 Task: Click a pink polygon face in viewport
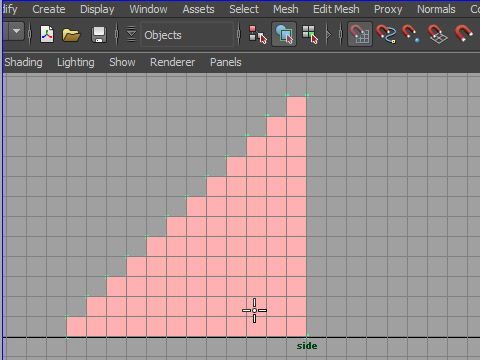click(217, 267)
